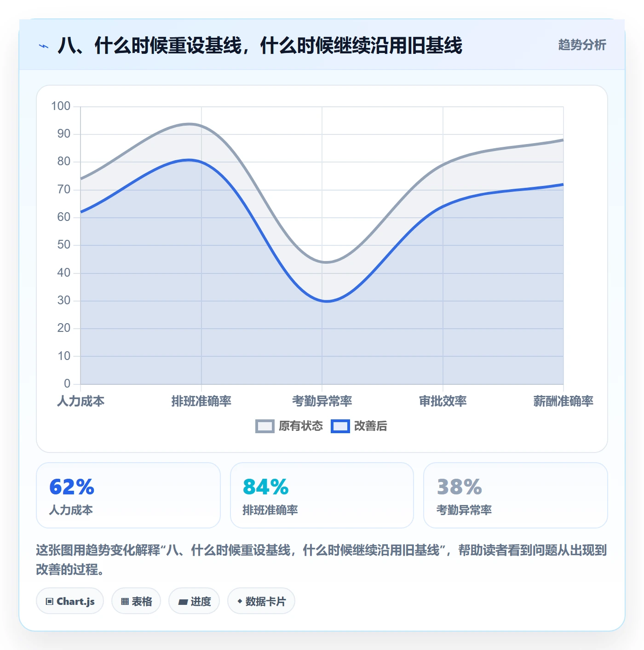Click the 薪酬准确率 x-axis label
This screenshot has height=650, width=644.
click(563, 401)
